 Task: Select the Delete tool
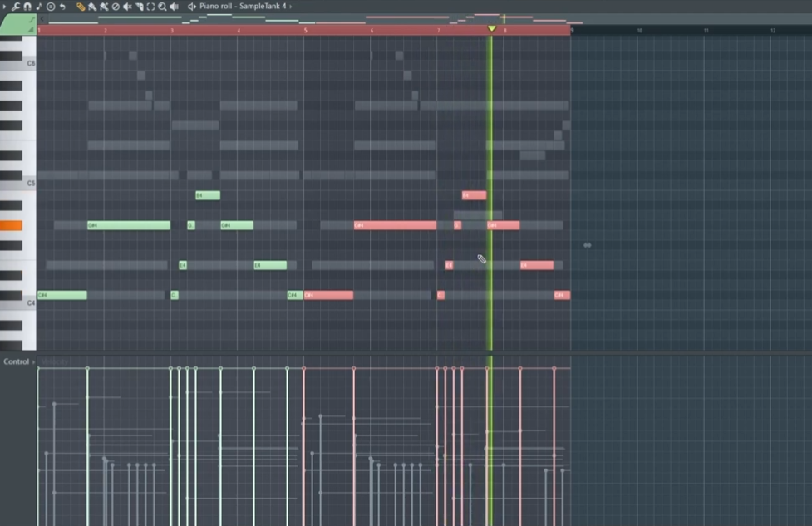pos(116,6)
